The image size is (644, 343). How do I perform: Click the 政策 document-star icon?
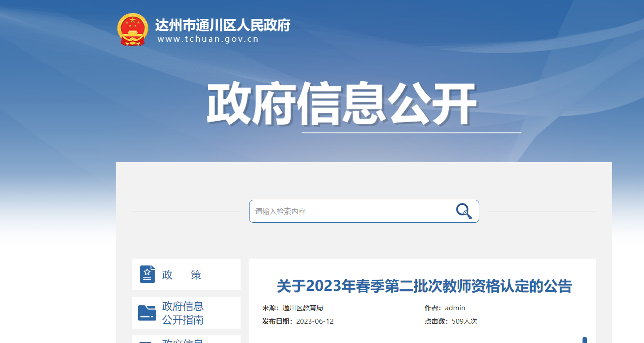click(147, 274)
